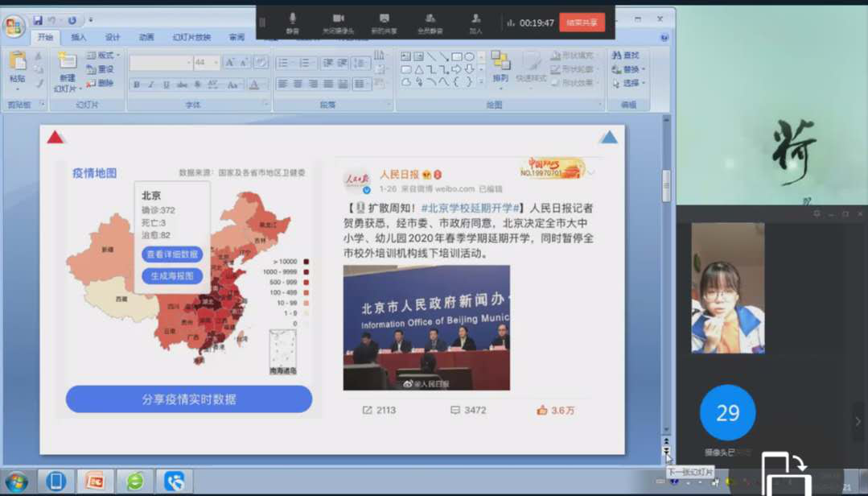Click the 分享疫情实时数据 blue button on slide
This screenshot has width=868, height=496.
coord(189,399)
